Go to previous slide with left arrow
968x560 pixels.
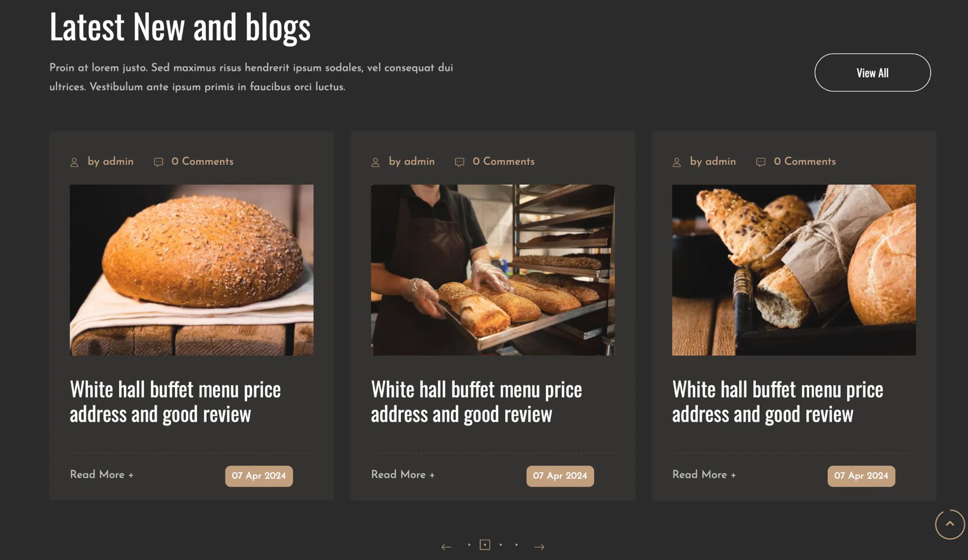pyautogui.click(x=446, y=547)
